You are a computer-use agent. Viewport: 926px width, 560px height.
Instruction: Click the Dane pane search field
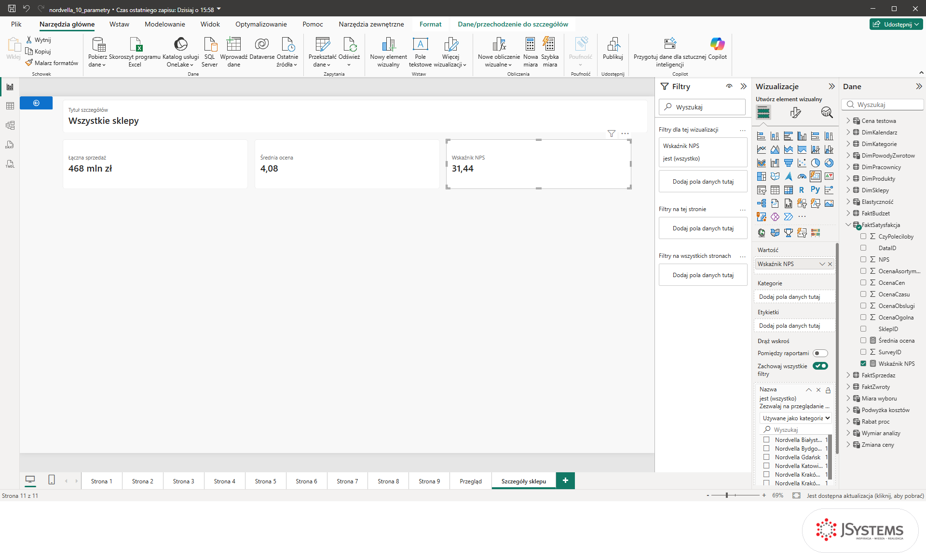[883, 105]
